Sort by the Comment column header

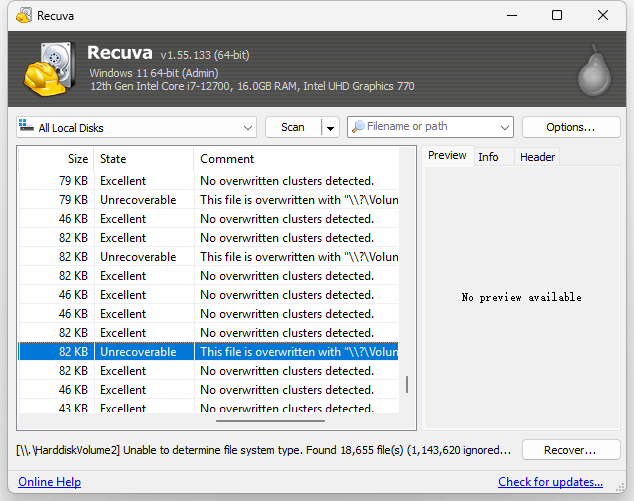click(x=296, y=159)
